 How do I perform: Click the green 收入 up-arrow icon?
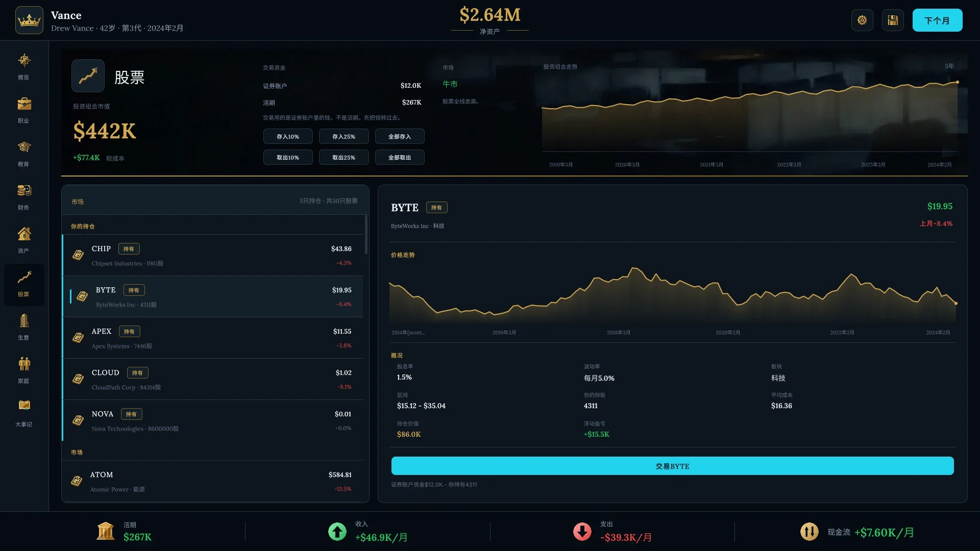click(337, 531)
